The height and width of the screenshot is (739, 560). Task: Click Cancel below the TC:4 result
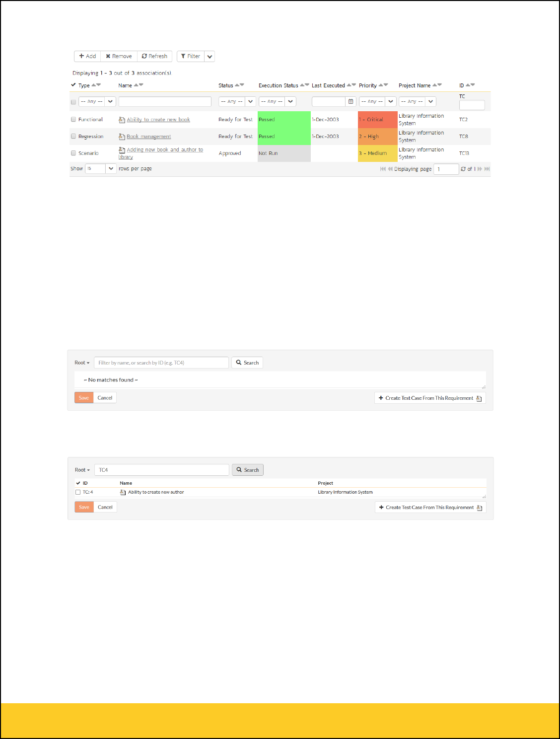pos(105,507)
